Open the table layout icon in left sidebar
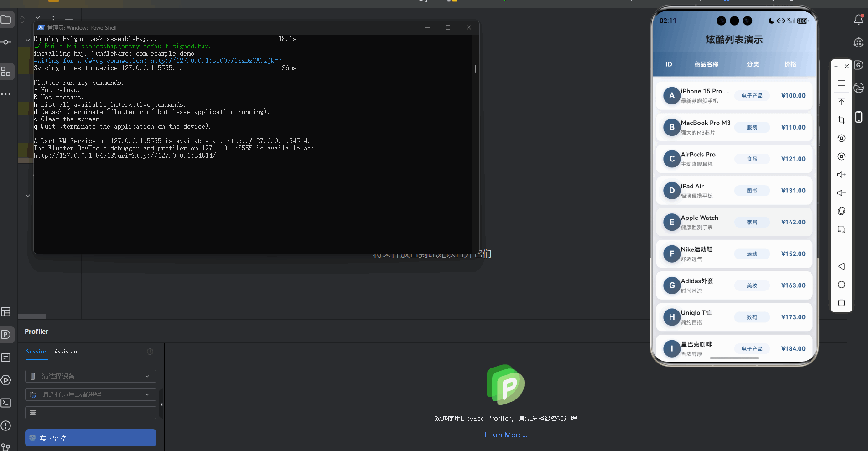This screenshot has width=868, height=451. [6, 312]
